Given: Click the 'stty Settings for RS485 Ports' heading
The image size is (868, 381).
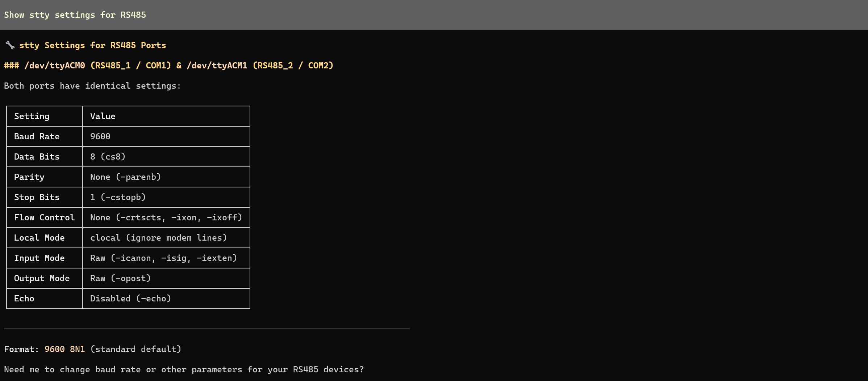Looking at the screenshot, I should 92,45.
